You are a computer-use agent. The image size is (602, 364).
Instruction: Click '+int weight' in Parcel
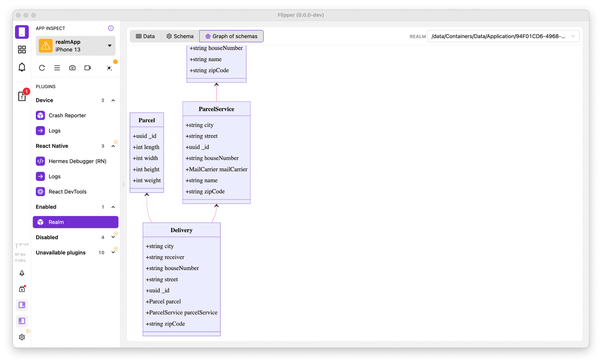click(x=147, y=180)
